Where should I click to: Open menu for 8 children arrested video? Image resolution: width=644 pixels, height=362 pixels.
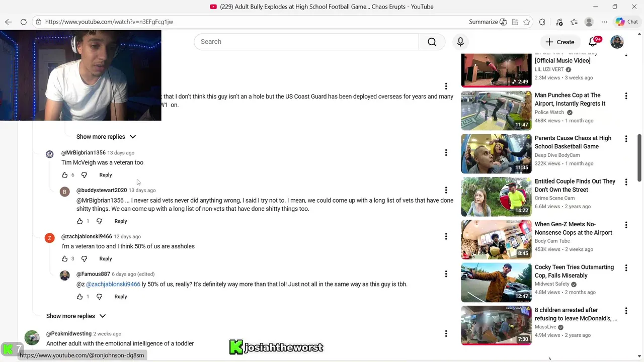point(626,311)
